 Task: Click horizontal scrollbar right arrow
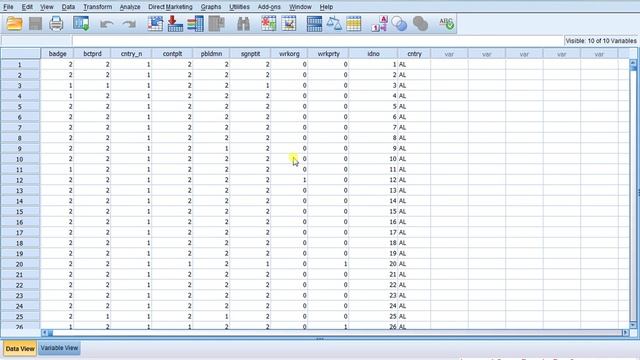tap(625, 333)
